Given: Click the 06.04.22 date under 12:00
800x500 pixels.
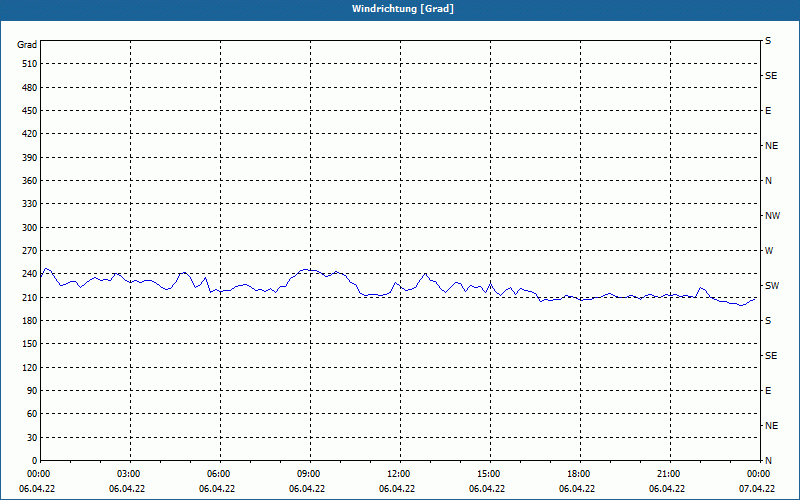Looking at the screenshot, I should pyautogui.click(x=397, y=489).
